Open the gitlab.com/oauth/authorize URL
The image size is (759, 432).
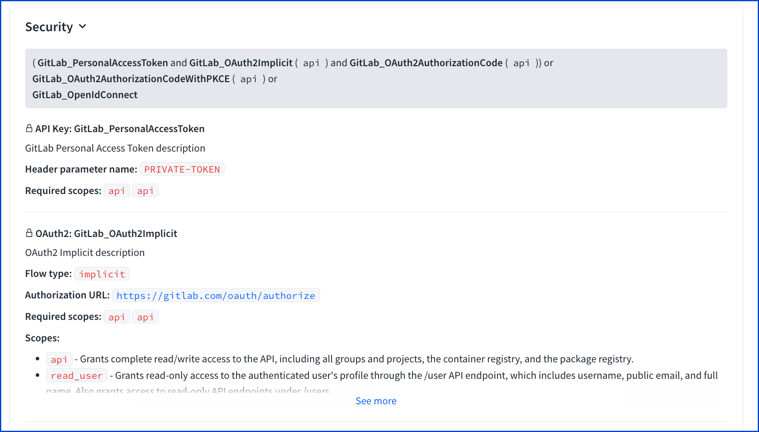[216, 295]
